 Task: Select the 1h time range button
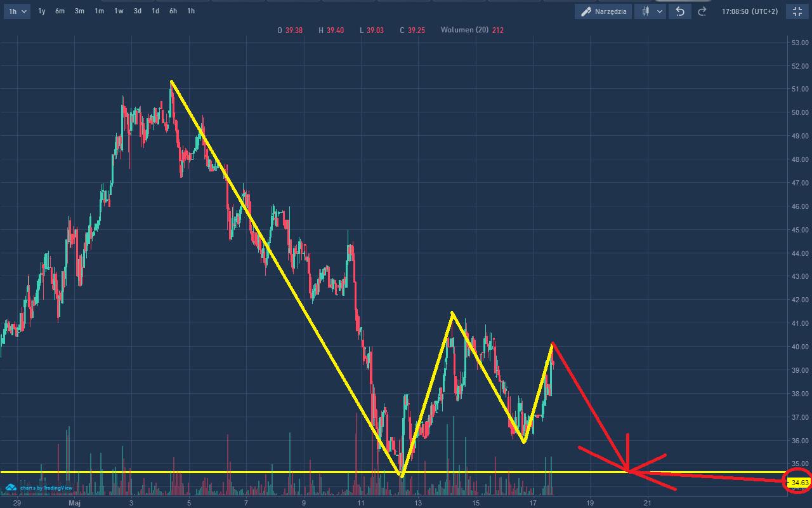coord(190,11)
